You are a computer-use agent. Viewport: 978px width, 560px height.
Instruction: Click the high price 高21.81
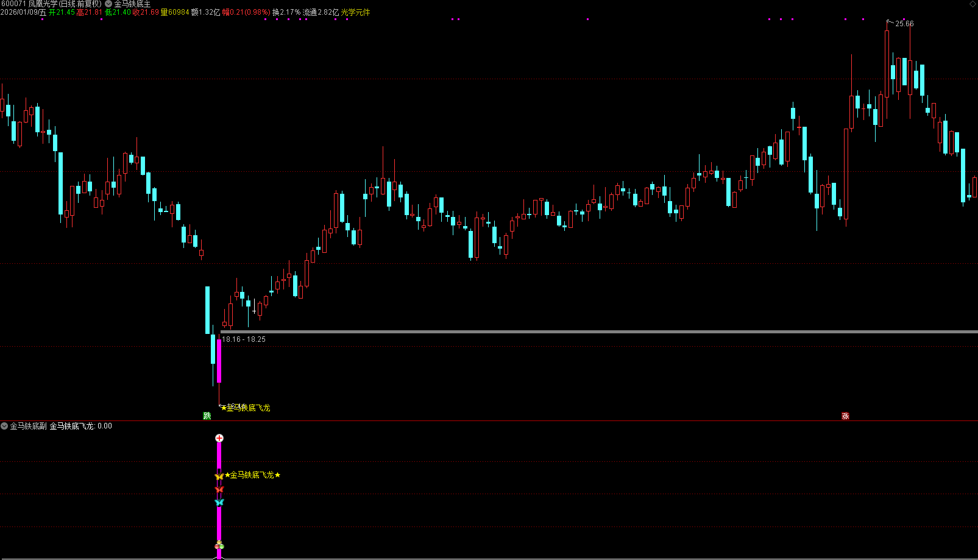(90, 12)
